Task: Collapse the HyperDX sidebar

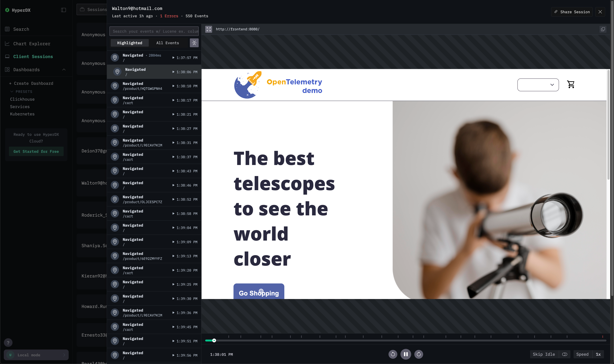Action: coord(63,10)
